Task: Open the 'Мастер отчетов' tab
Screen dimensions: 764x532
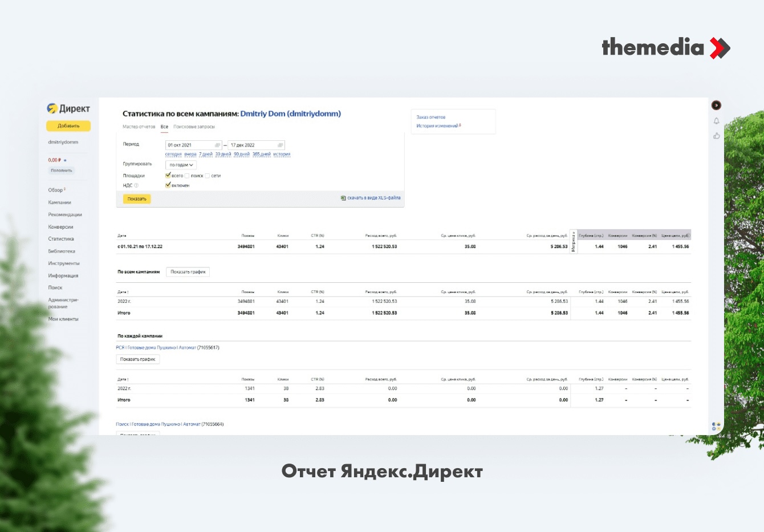Action: coord(139,127)
